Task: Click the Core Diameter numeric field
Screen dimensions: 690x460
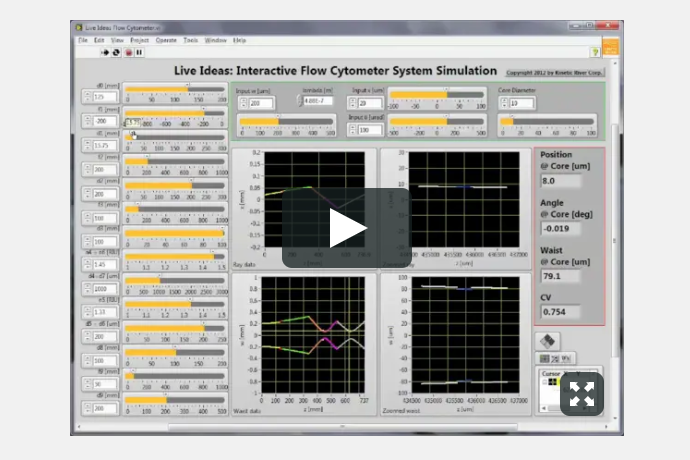Action: pyautogui.click(x=522, y=103)
